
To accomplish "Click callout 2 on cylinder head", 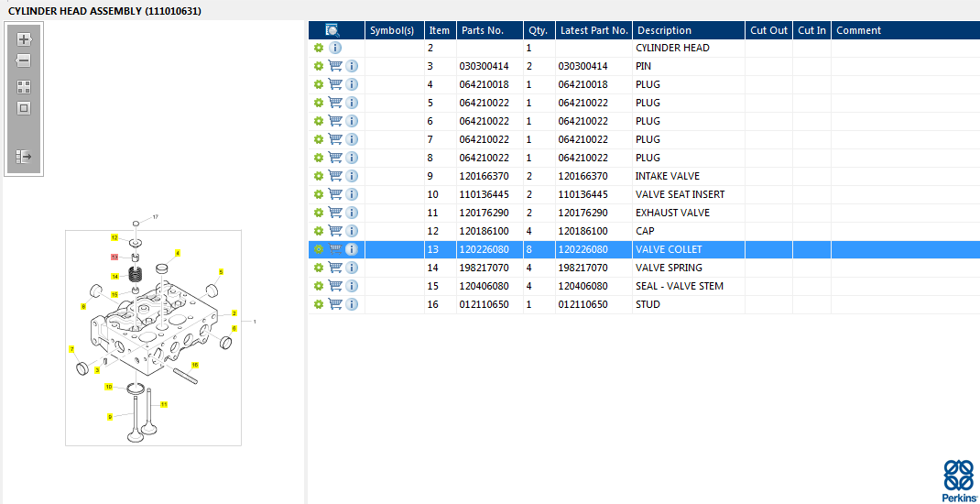I will [234, 313].
